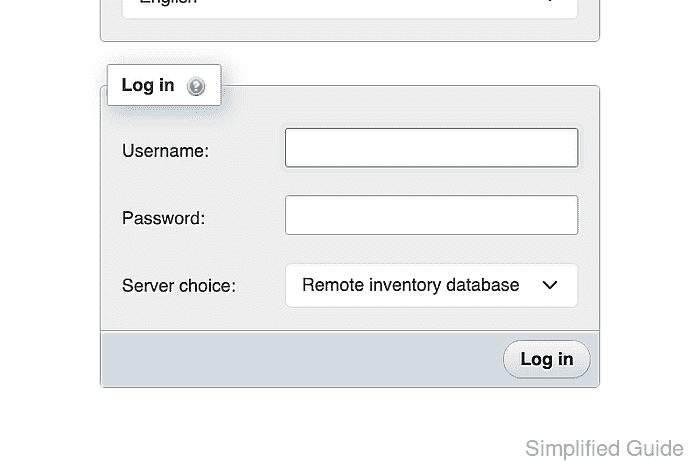Screen dimensions: 700x473
Task: Select the Log in legend heading text
Action: 148,85
